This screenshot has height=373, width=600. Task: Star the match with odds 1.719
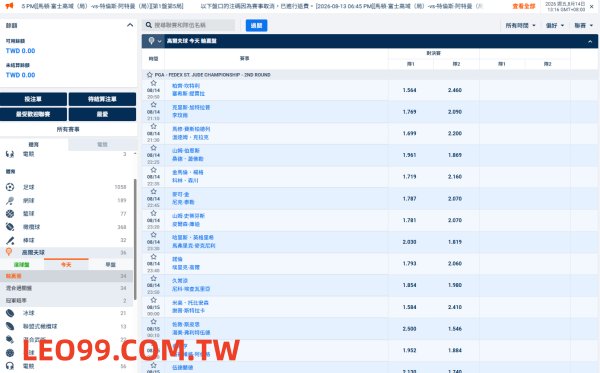coord(153,169)
